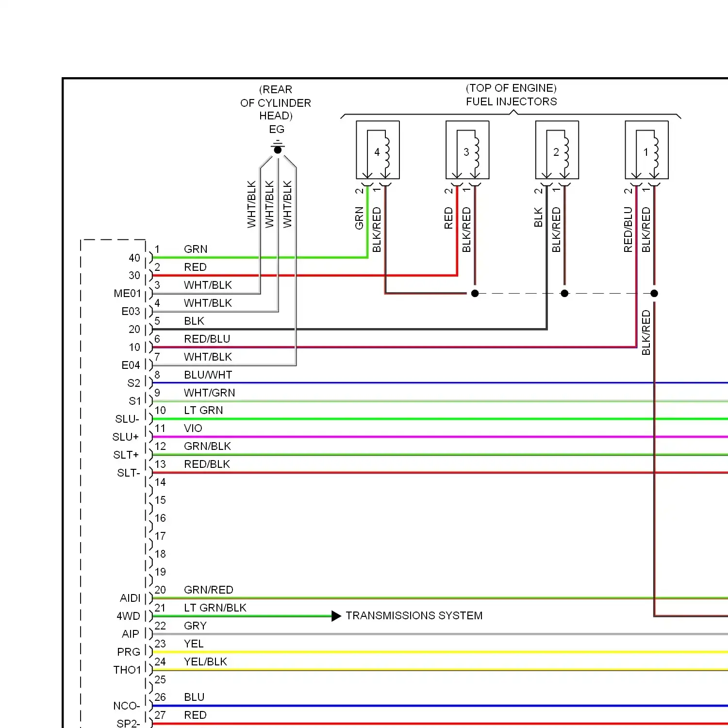
Task: Select pin 12 GRN/BLK wire label
Action: [207, 446]
